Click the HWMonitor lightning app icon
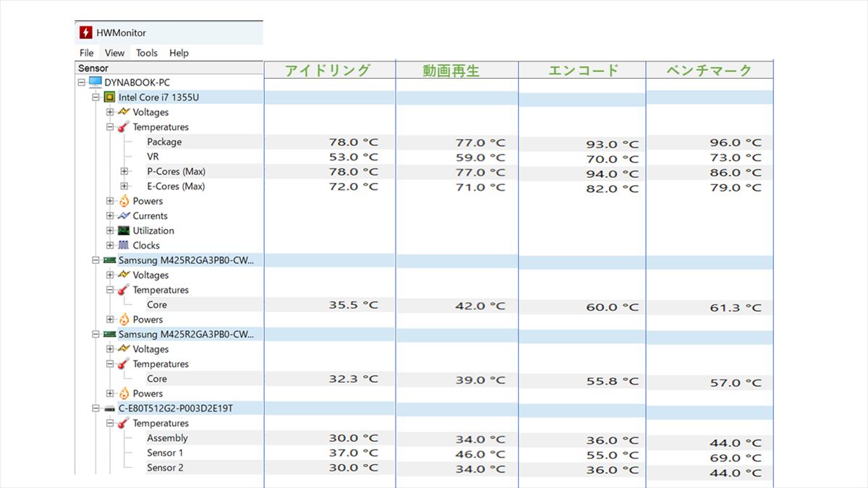 pos(85,33)
